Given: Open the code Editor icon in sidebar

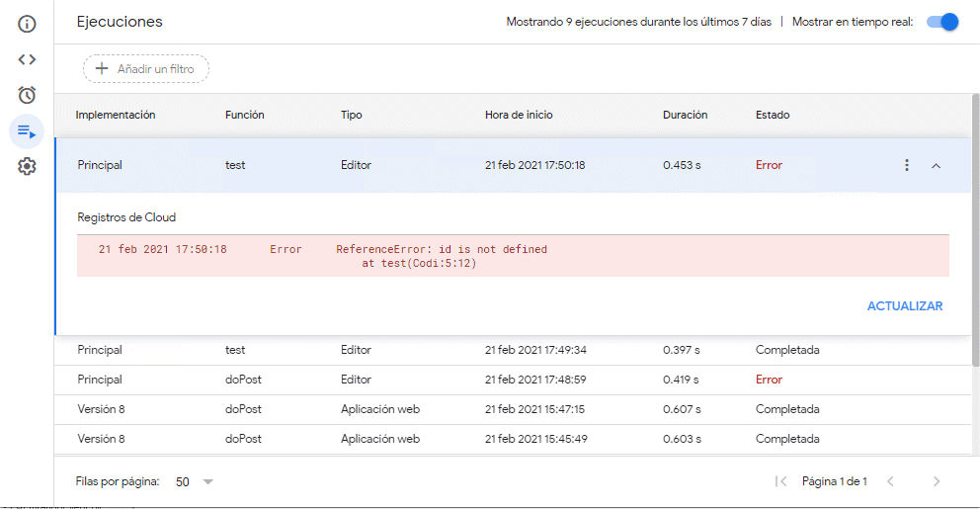Looking at the screenshot, I should pos(27,59).
